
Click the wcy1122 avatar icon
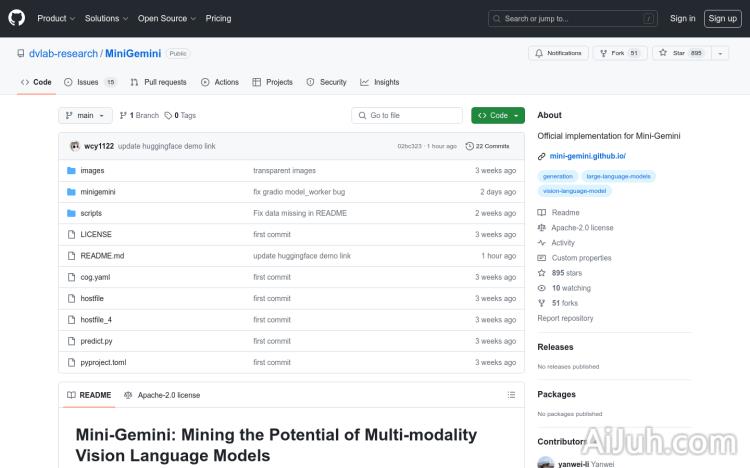point(75,146)
